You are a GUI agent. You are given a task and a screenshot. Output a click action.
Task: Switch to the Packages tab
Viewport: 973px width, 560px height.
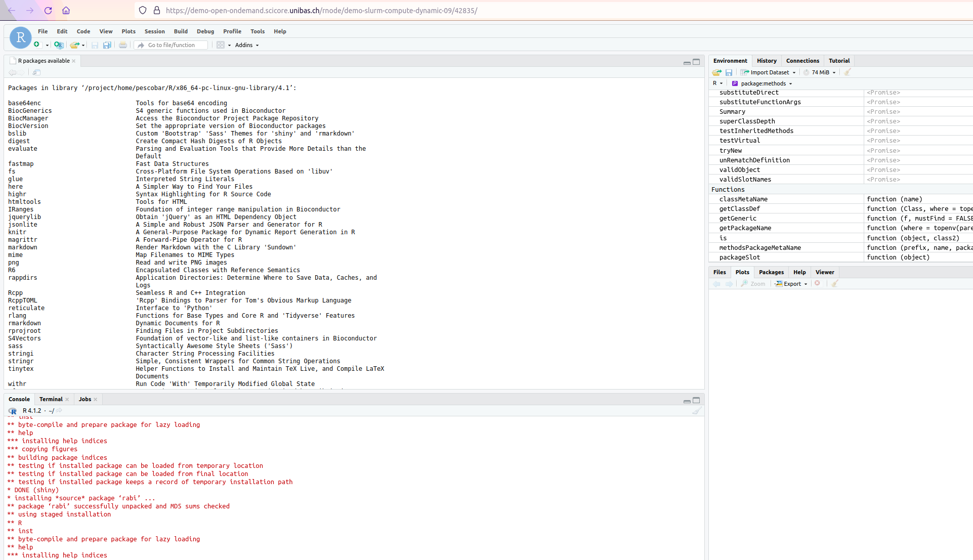tap(771, 272)
